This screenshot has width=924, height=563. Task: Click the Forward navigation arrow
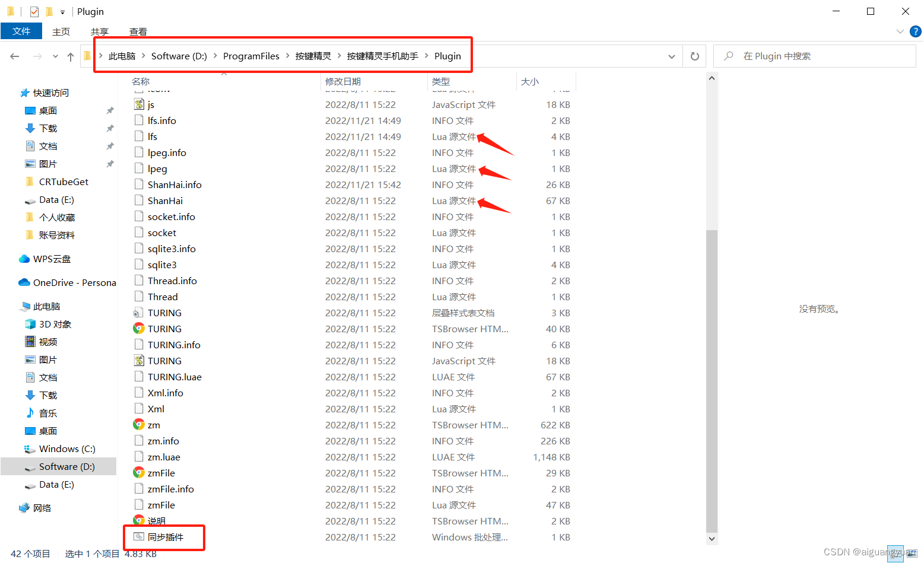[x=37, y=56]
